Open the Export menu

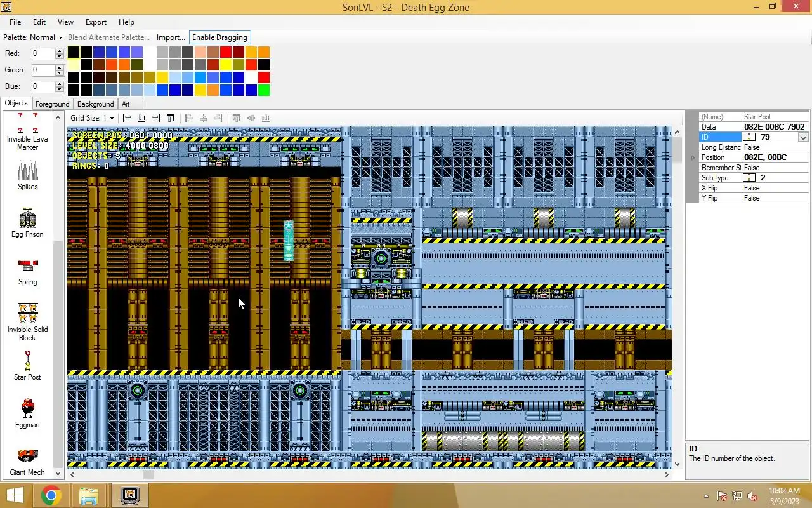pos(96,22)
